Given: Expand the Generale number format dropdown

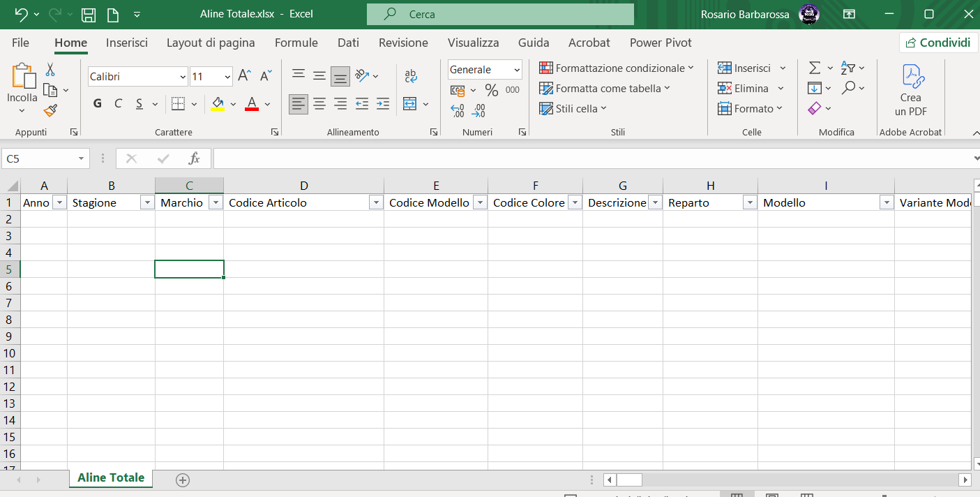Looking at the screenshot, I should (x=517, y=70).
